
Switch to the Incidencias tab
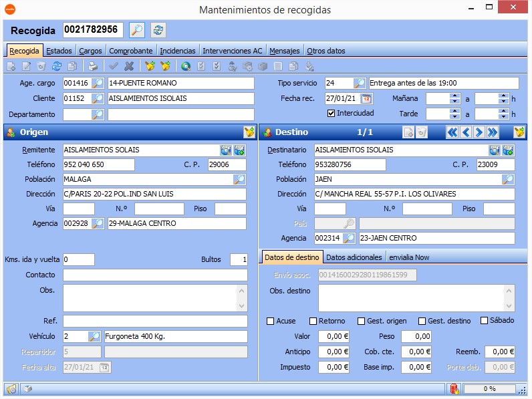pyautogui.click(x=178, y=51)
